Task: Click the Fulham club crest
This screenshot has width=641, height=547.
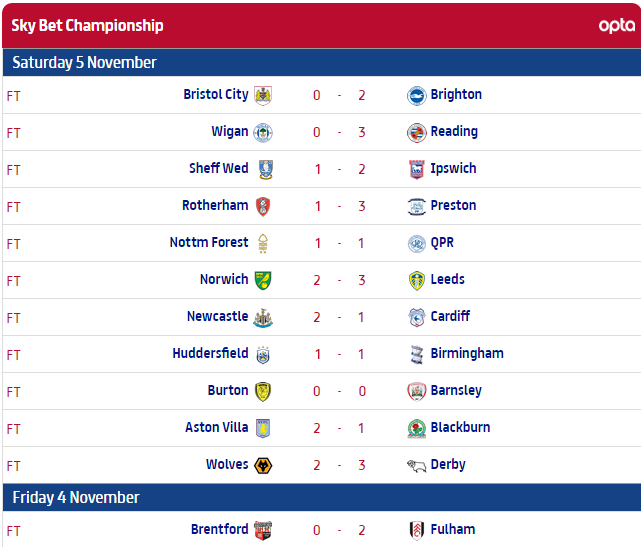Action: (x=416, y=531)
